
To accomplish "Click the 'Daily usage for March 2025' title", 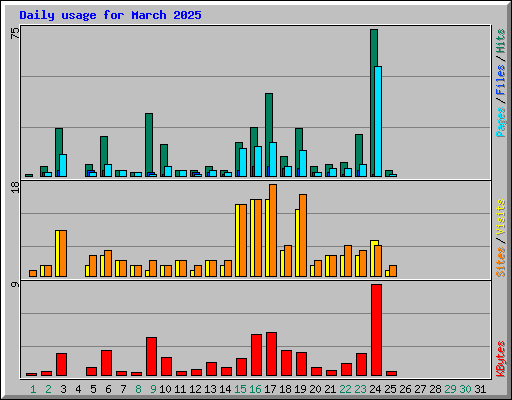I will (110, 15).
